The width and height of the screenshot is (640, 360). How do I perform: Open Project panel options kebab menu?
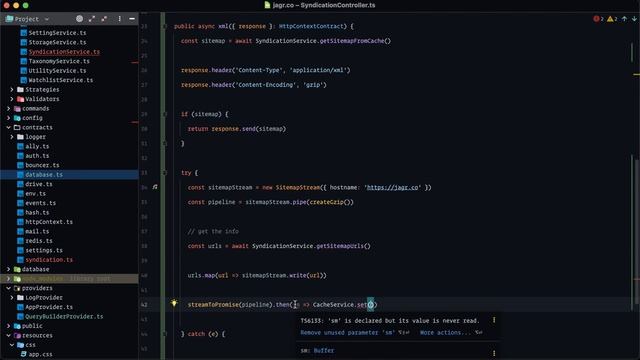(119, 18)
